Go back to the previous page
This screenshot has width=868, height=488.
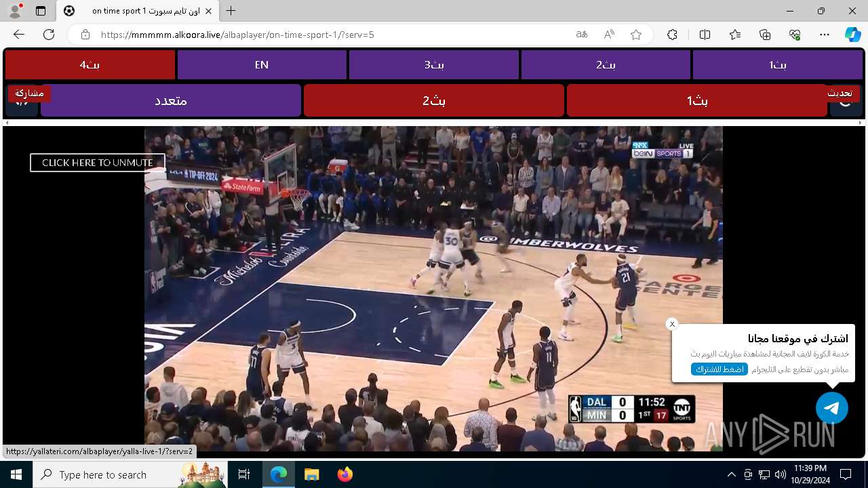click(19, 35)
